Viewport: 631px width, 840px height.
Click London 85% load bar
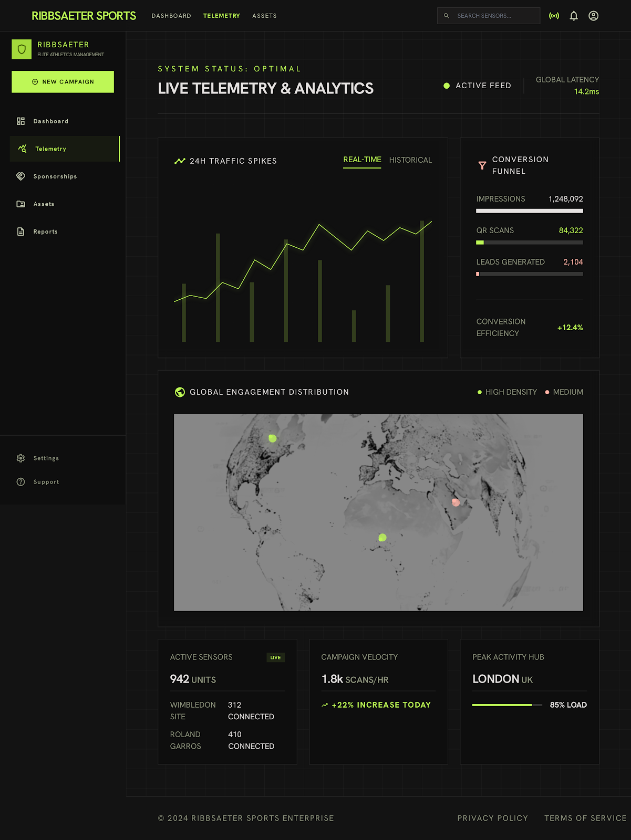pyautogui.click(x=507, y=705)
